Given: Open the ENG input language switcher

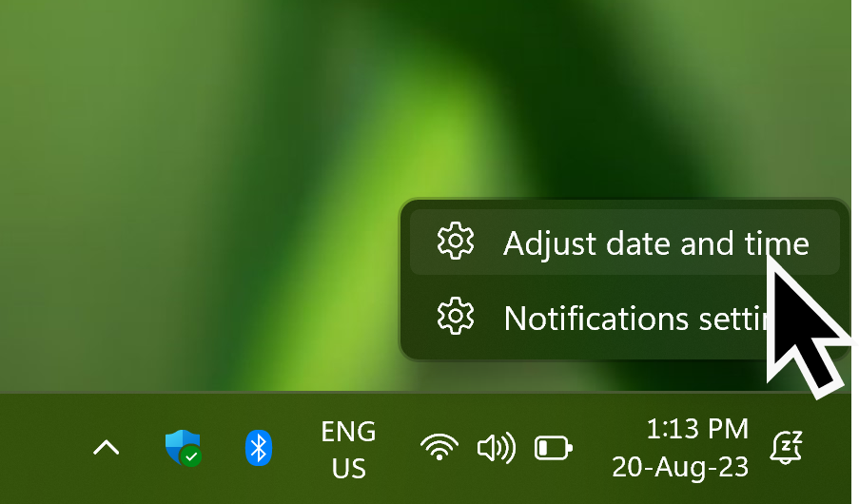Looking at the screenshot, I should [348, 432].
